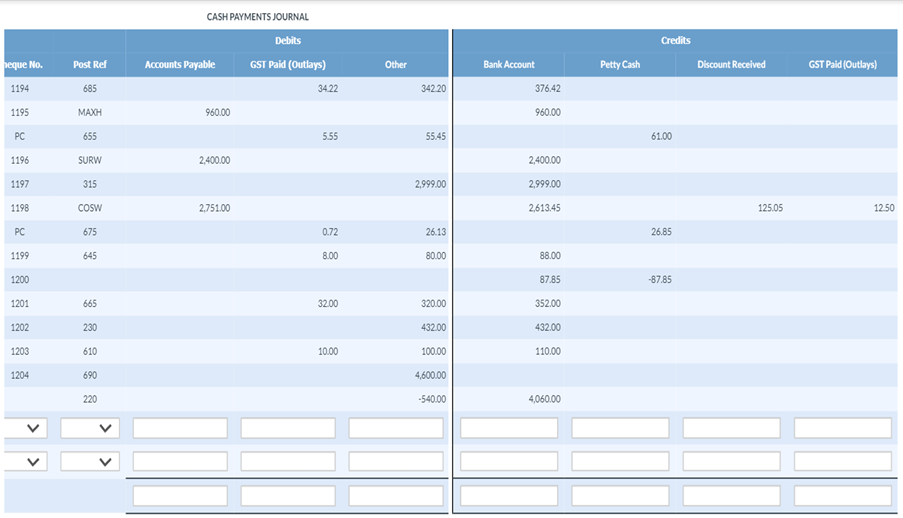Select the SURW post ref cell
The height and width of the screenshot is (518, 903).
tap(90, 160)
